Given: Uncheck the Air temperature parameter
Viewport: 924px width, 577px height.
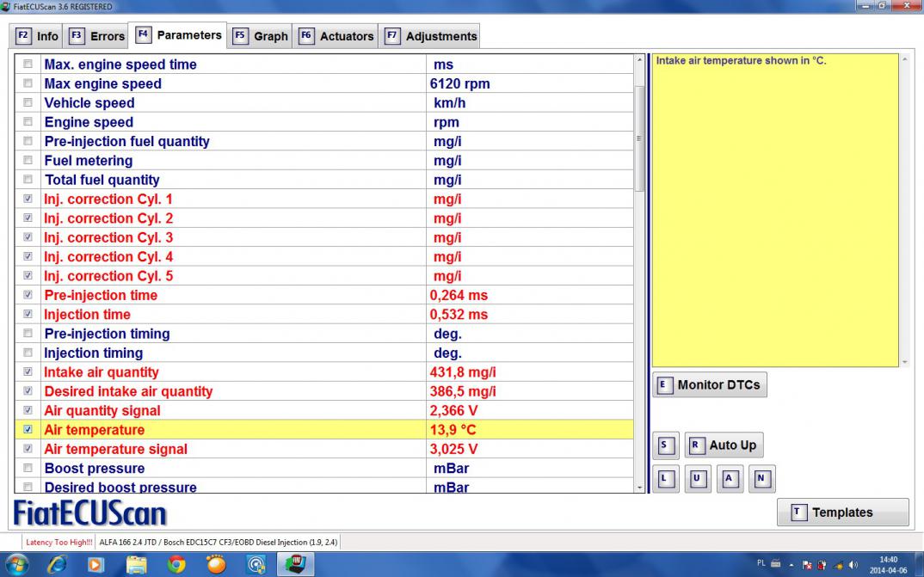Looking at the screenshot, I should (28, 430).
